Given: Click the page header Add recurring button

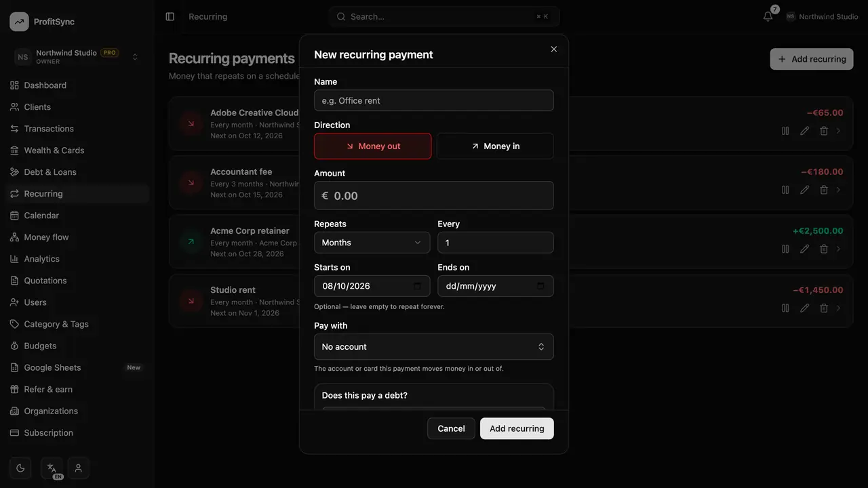Looking at the screenshot, I should coord(812,59).
